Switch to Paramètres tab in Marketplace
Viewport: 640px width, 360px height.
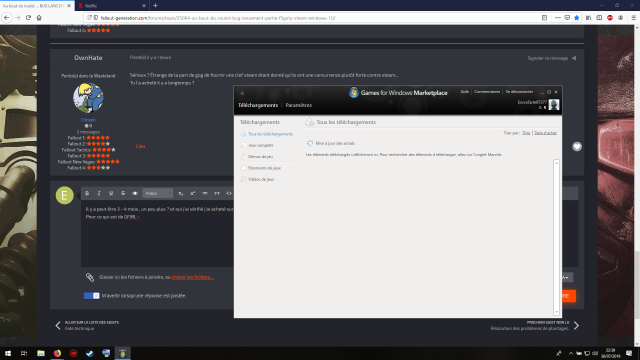[299, 105]
